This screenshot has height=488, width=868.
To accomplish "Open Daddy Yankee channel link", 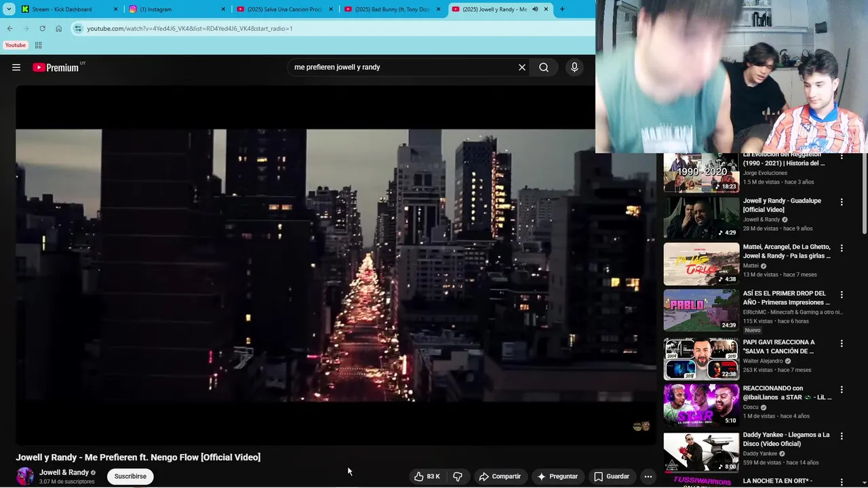I will tap(760, 453).
